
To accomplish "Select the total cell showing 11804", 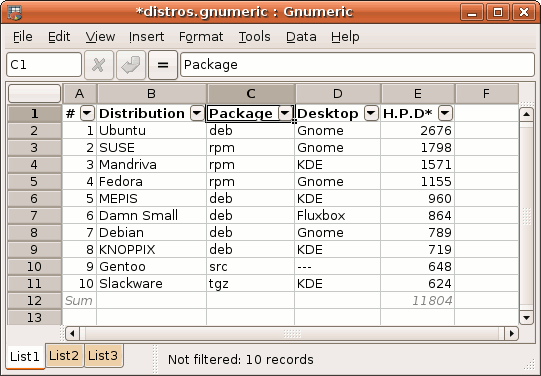I will [x=417, y=300].
